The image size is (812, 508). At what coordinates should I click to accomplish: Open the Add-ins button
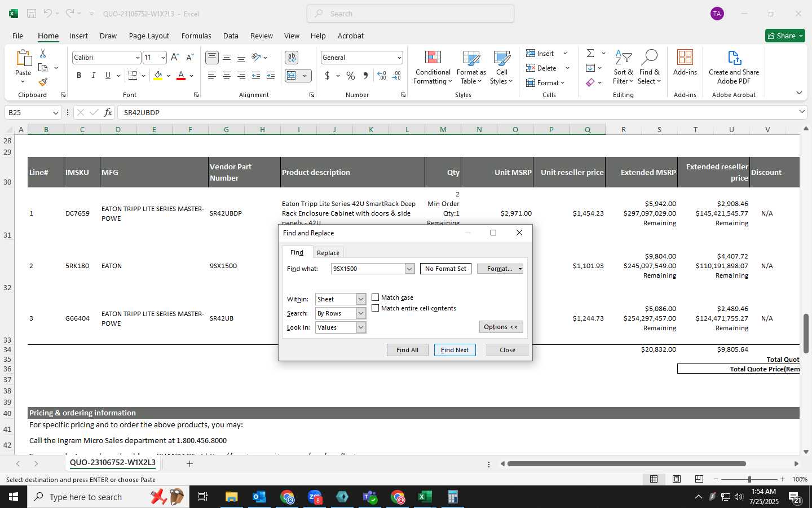point(685,63)
